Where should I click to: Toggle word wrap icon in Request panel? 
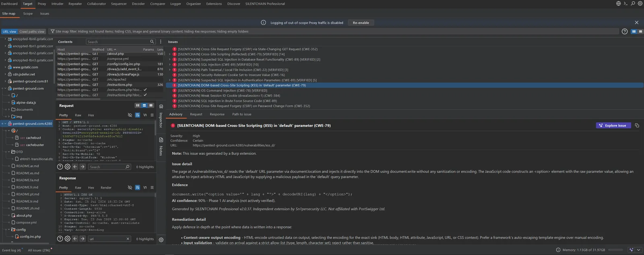coord(137,115)
